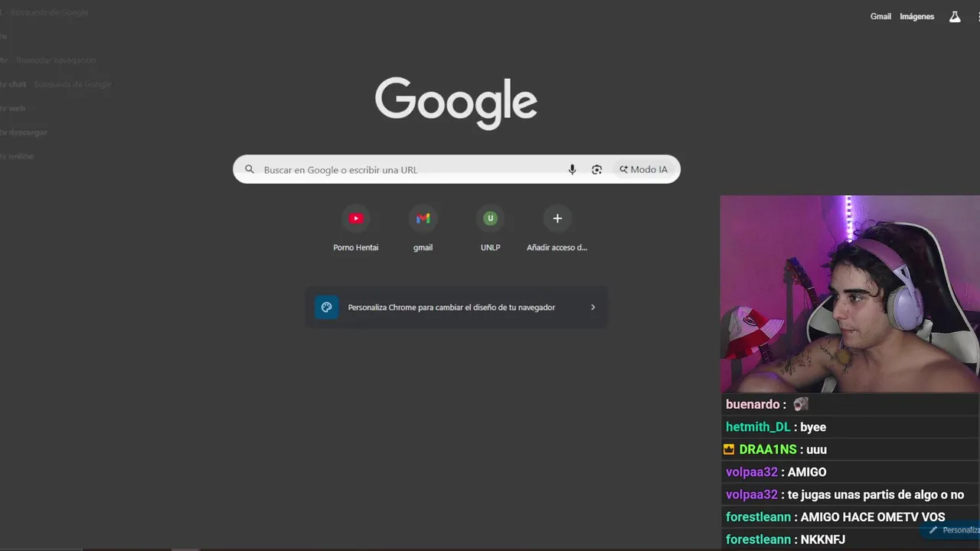Click chat username buenardo
The height and width of the screenshot is (551, 980).
click(753, 404)
